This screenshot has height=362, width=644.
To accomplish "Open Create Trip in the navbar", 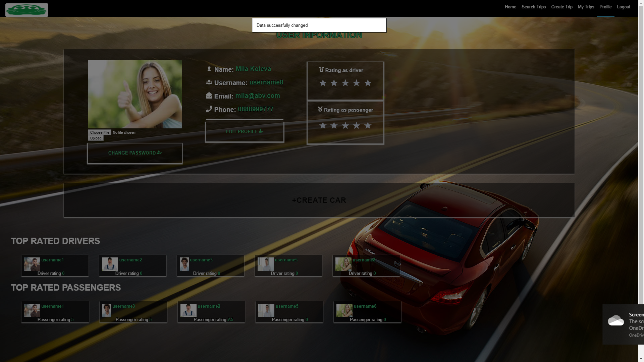I will click(x=562, y=7).
